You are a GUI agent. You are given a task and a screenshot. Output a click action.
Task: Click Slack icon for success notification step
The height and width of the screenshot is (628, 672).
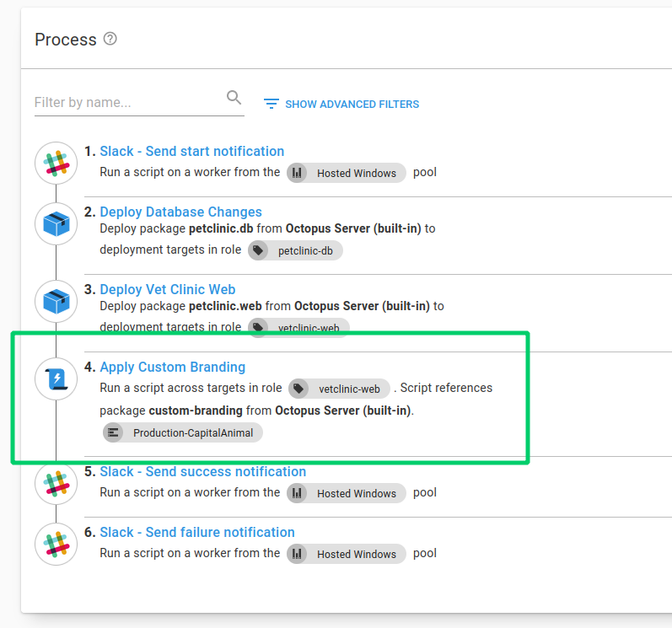pos(56,484)
